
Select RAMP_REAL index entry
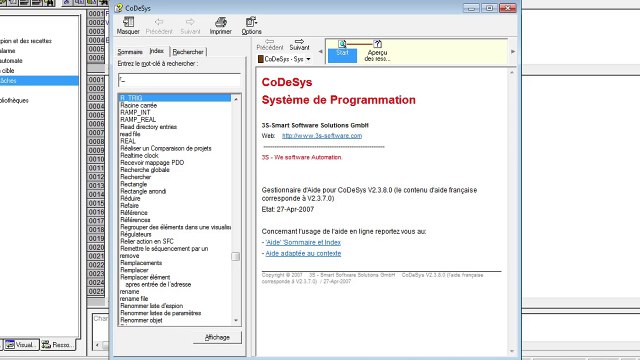(x=138, y=120)
